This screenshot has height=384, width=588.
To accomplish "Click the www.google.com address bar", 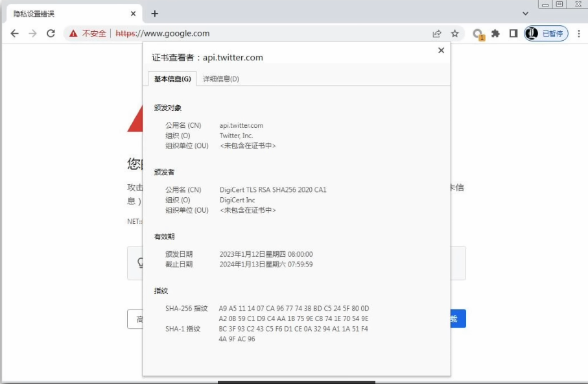I will [259, 34].
